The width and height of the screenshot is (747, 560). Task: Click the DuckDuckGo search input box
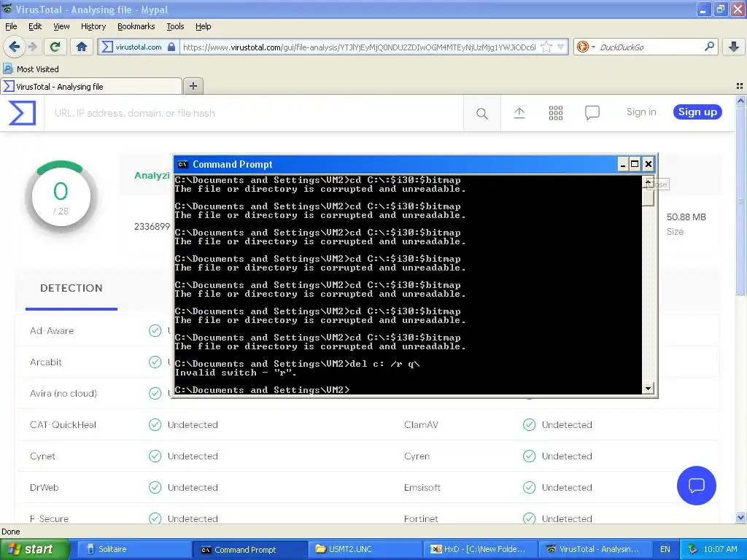(x=649, y=47)
